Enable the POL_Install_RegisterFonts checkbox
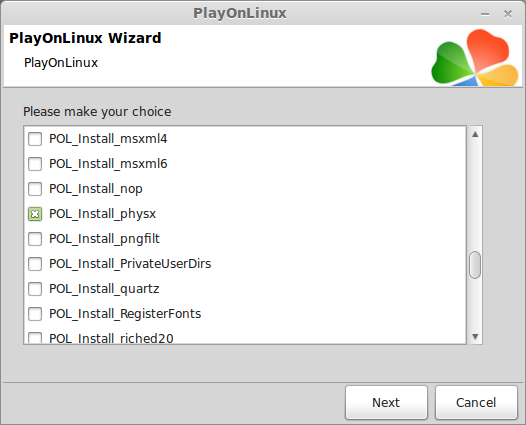This screenshot has width=526, height=425. click(x=35, y=314)
